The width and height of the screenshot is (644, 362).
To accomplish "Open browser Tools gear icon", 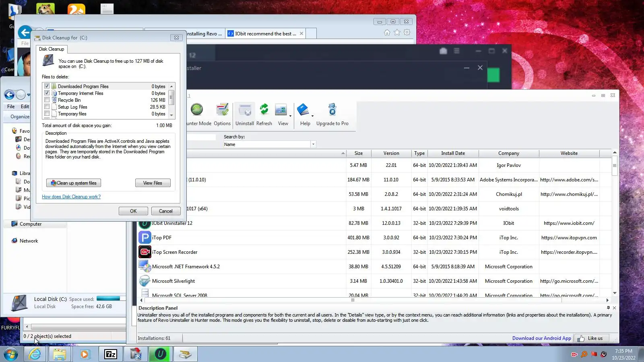I will click(407, 33).
